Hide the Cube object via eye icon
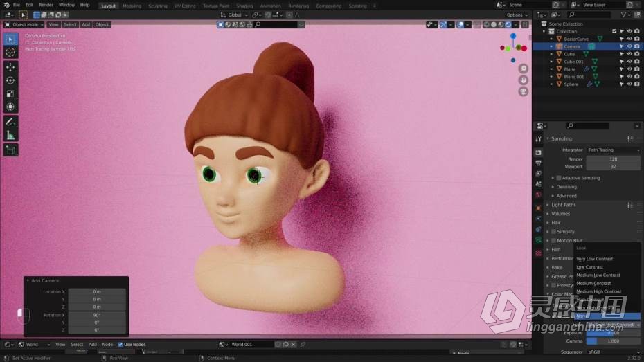The image size is (644, 362). click(629, 54)
